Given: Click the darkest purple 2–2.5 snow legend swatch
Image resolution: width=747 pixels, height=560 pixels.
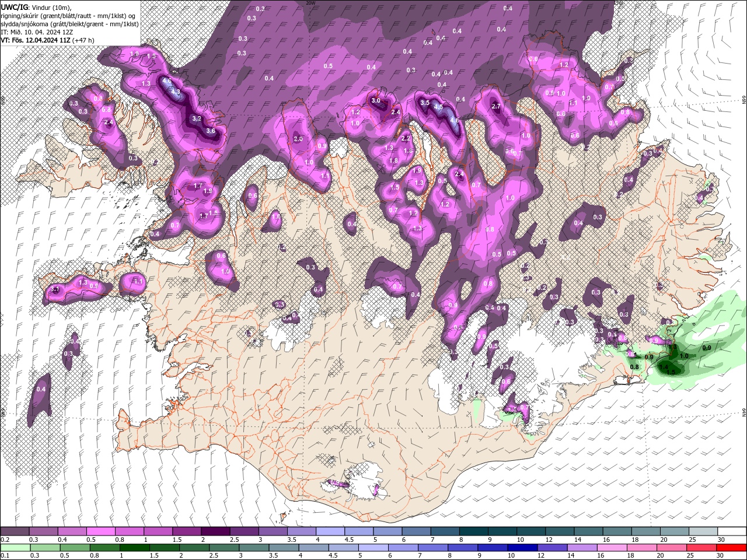Looking at the screenshot, I should (x=215, y=531).
